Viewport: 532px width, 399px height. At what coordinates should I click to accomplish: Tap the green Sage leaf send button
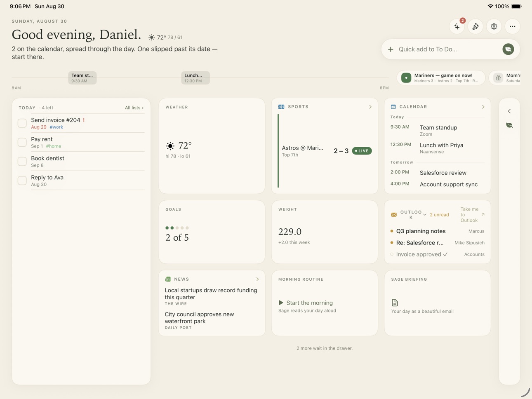(x=508, y=49)
